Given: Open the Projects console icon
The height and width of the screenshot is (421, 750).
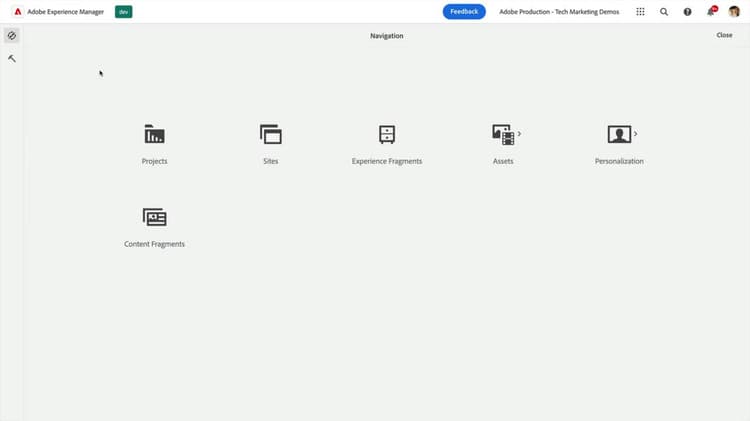Looking at the screenshot, I should 154,134.
